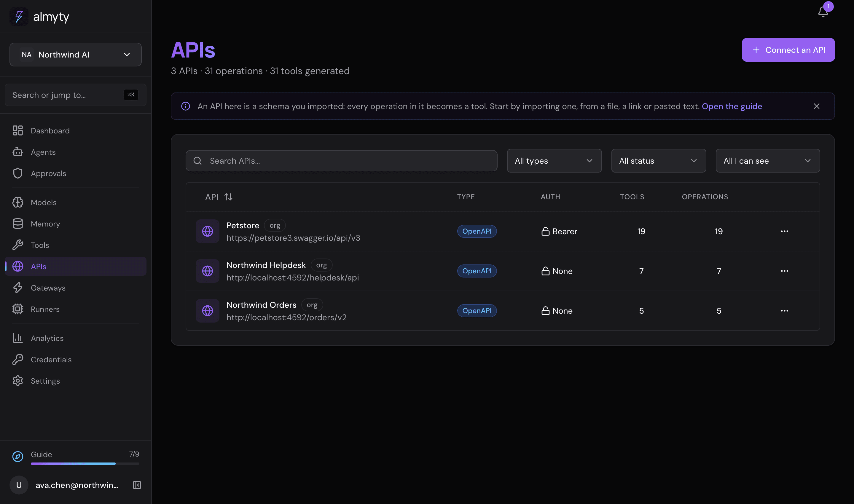Select the Runners menu item
The width and height of the screenshot is (854, 504).
point(75,309)
